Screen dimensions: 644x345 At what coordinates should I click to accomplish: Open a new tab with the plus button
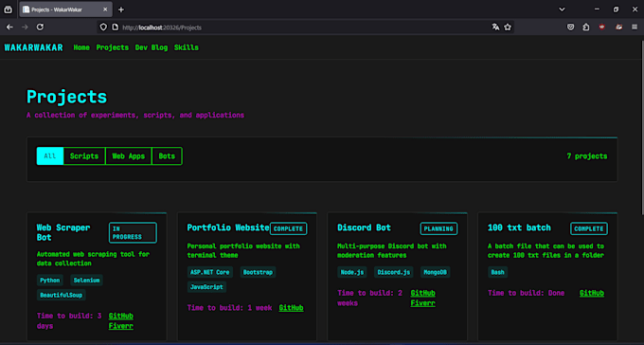click(x=121, y=9)
